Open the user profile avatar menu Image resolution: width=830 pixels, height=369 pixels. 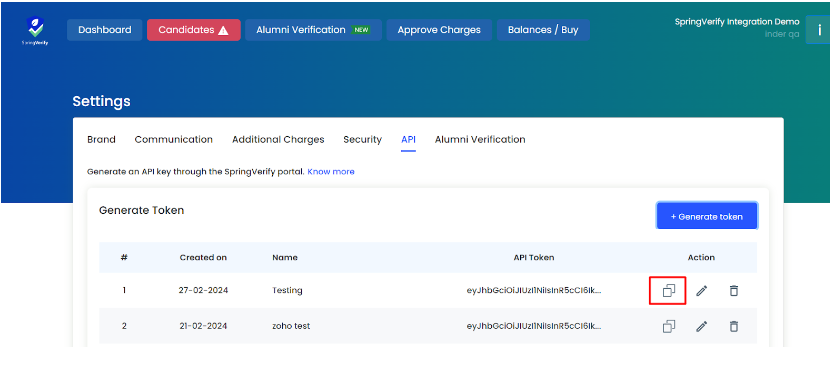(818, 30)
